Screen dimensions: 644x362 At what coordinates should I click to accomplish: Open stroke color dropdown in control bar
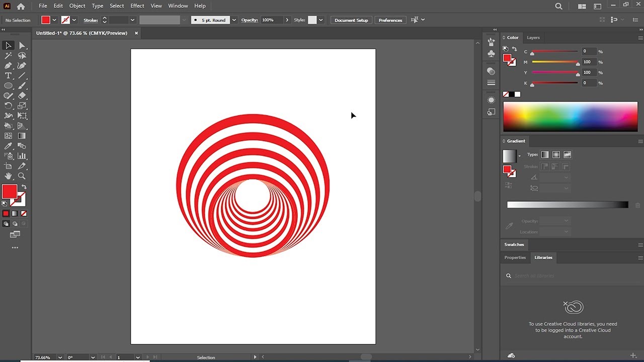click(74, 20)
